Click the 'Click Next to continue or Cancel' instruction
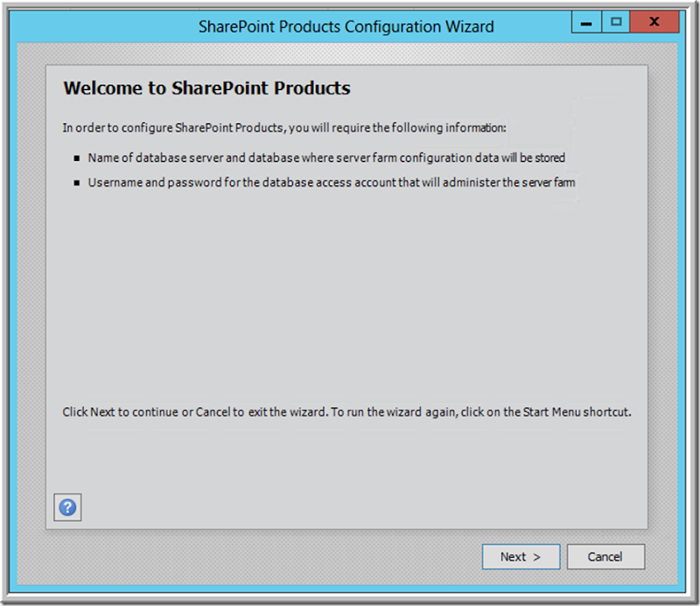Image resolution: width=700 pixels, height=606 pixels. (346, 412)
